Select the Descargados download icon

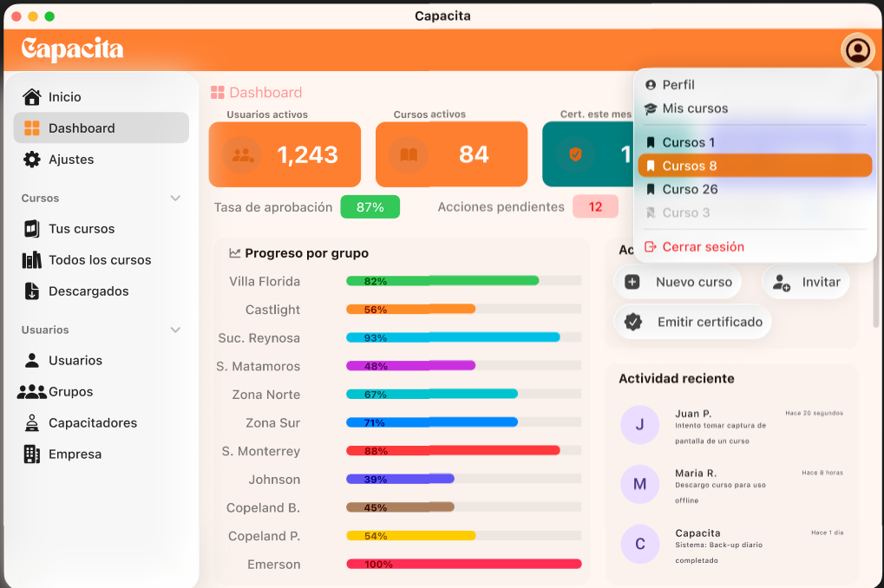(32, 291)
